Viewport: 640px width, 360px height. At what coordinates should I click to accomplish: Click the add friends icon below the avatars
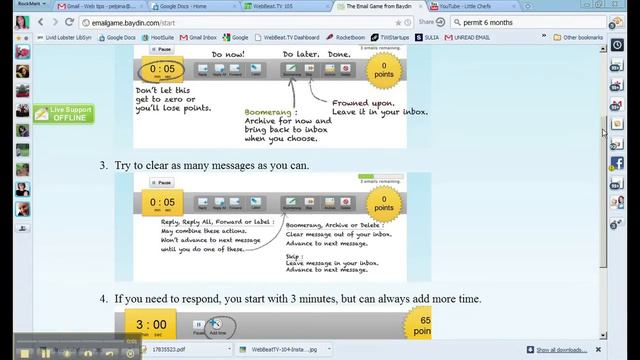22,229
